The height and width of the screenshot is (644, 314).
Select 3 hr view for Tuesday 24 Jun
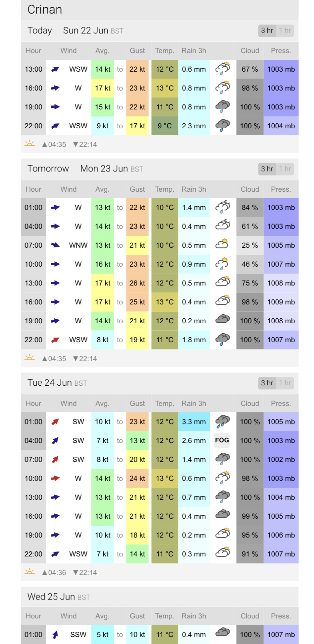coord(267,383)
